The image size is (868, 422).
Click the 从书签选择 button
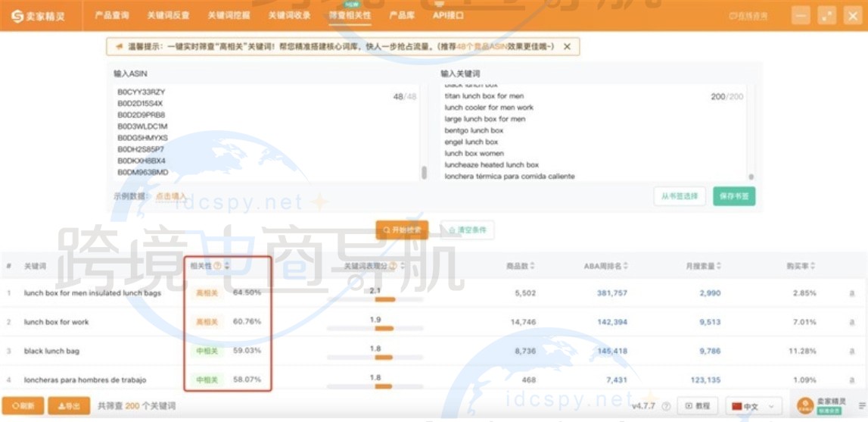coord(680,195)
